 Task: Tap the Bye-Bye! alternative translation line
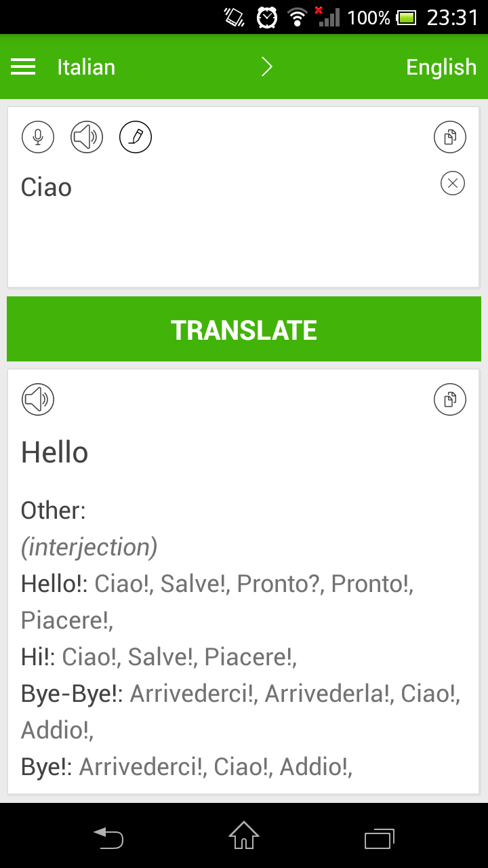point(241,694)
